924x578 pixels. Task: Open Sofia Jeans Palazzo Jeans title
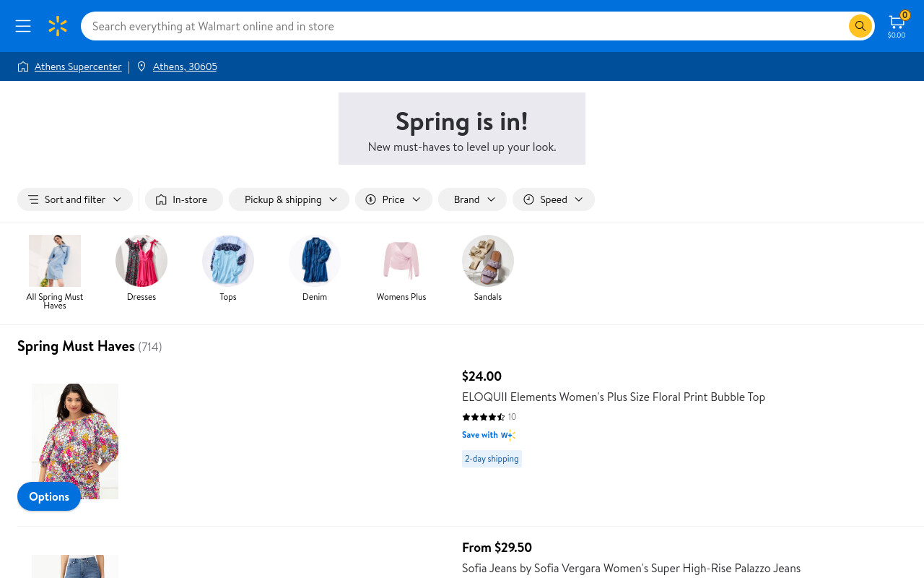click(631, 568)
